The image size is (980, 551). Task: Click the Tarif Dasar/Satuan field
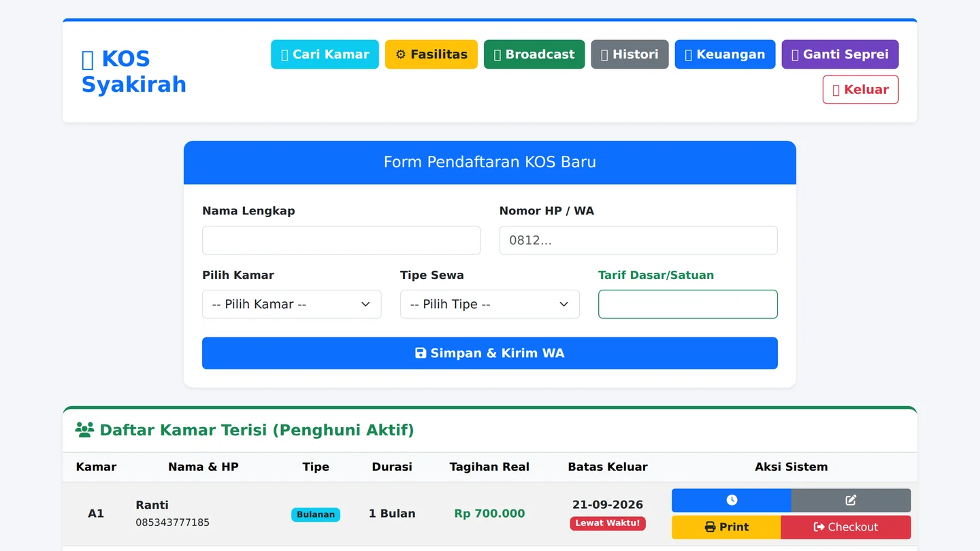point(688,304)
